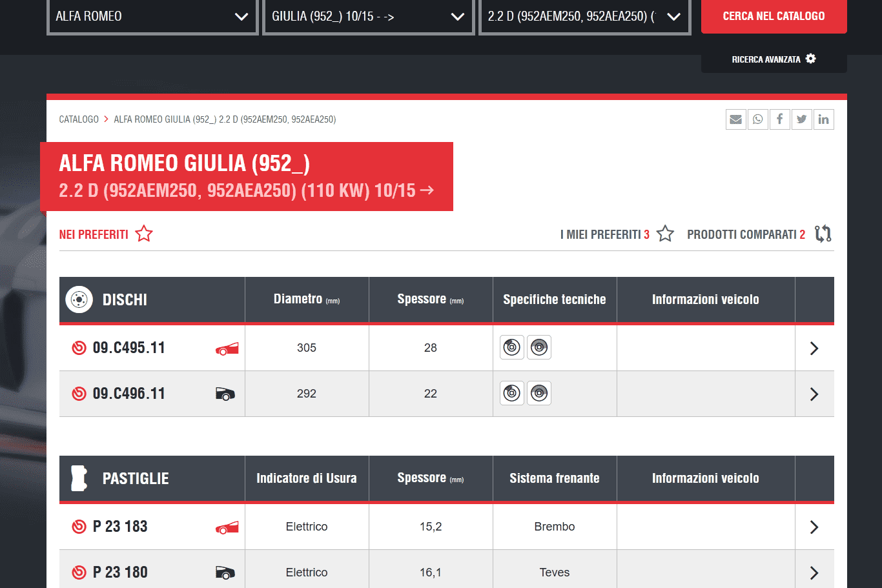Expand details arrow for disc 09.C495.11

(x=814, y=349)
